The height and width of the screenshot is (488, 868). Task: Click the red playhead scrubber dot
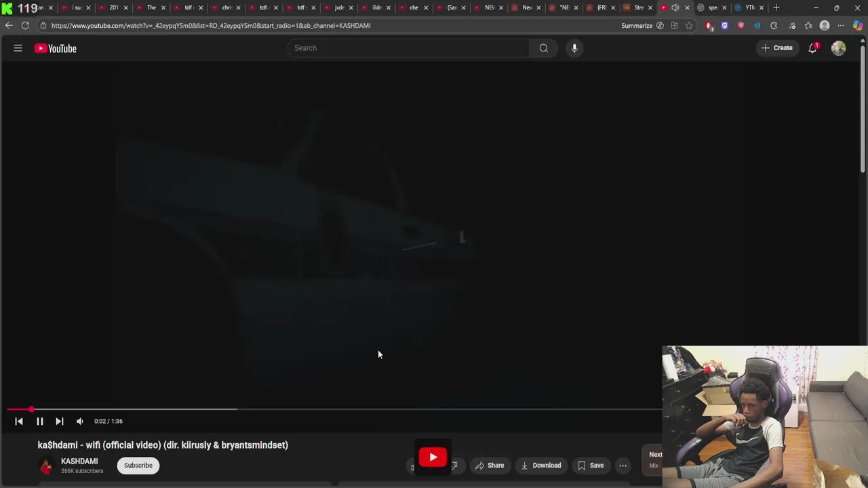click(x=31, y=409)
